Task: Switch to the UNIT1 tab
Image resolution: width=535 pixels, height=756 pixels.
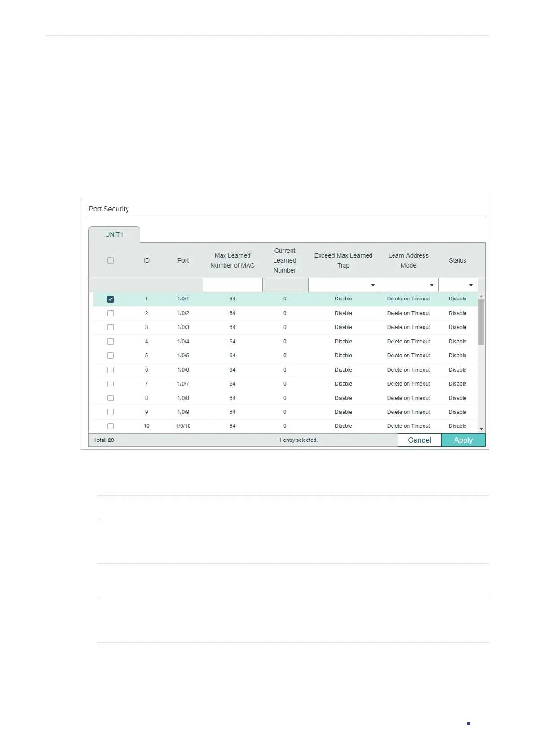Action: tap(114, 234)
